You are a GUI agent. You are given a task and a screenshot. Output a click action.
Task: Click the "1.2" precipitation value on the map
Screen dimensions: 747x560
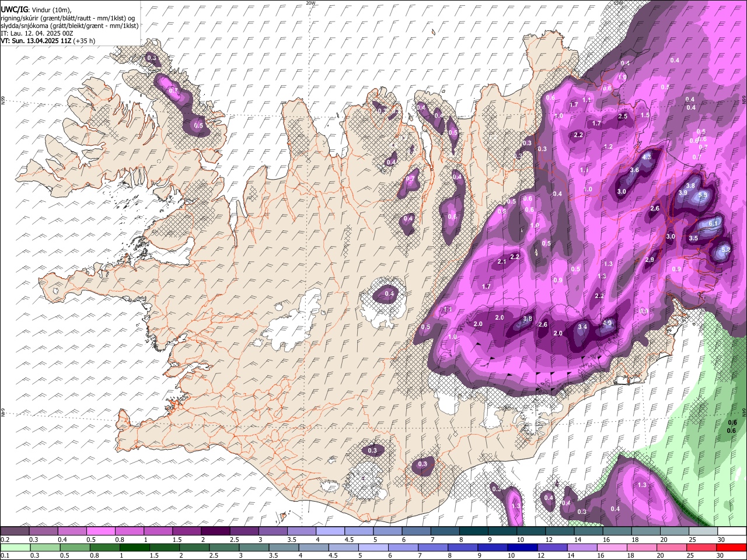[609, 146]
